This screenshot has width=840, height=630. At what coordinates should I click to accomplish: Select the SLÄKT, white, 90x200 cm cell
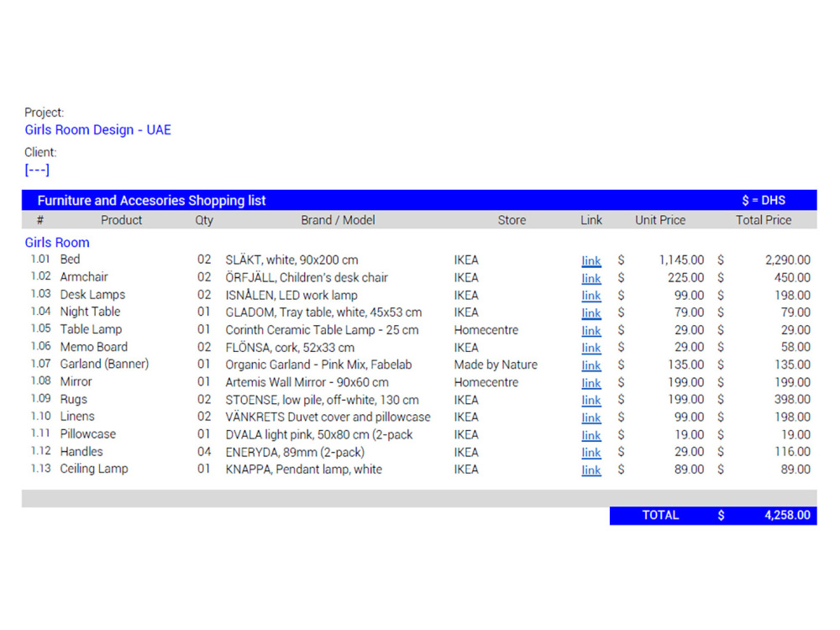[291, 260]
